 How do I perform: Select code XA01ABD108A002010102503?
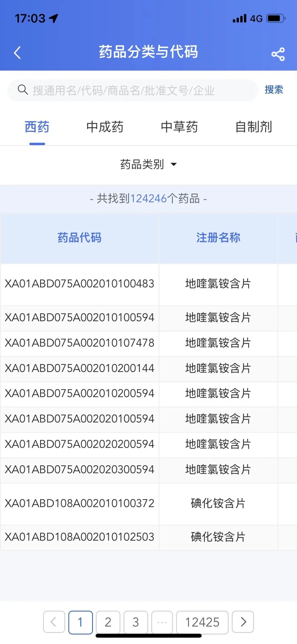[x=79, y=537]
